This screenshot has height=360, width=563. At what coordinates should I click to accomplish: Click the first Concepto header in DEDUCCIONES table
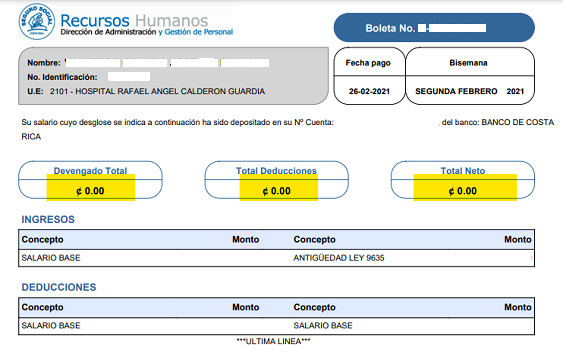pos(42,307)
